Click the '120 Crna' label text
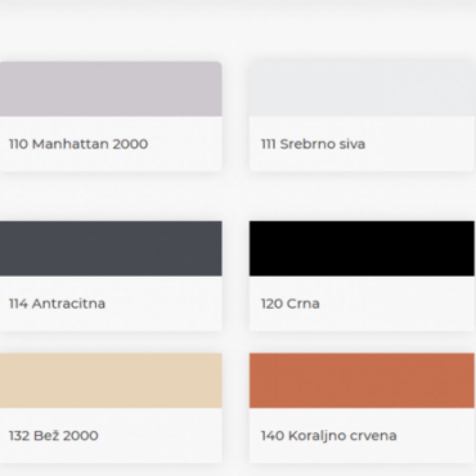The height and width of the screenshot is (476, 476). (290, 303)
